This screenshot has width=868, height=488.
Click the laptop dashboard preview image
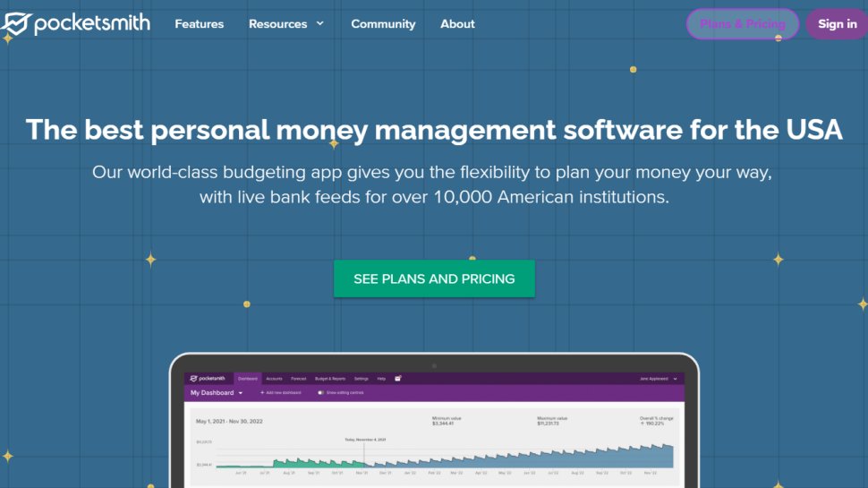(x=434, y=421)
